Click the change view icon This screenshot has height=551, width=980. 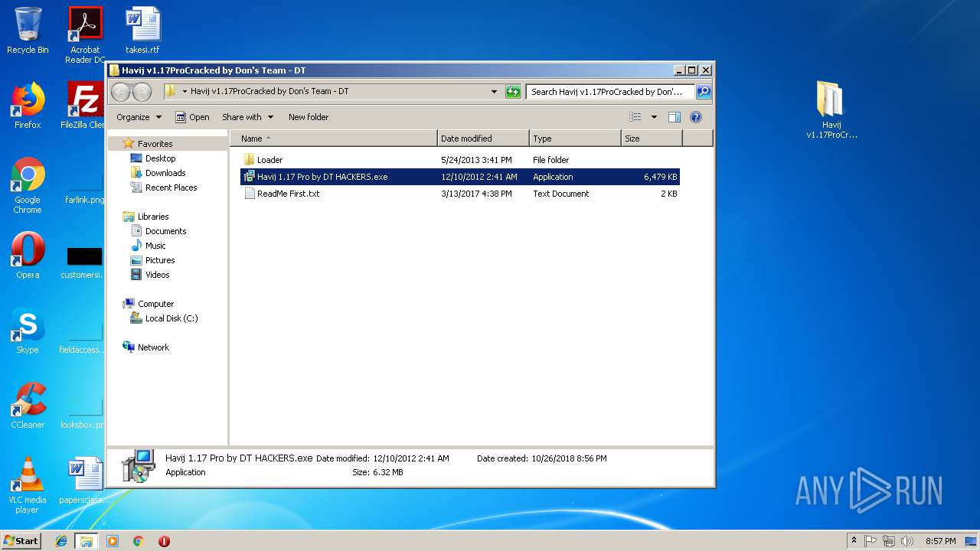(x=635, y=117)
